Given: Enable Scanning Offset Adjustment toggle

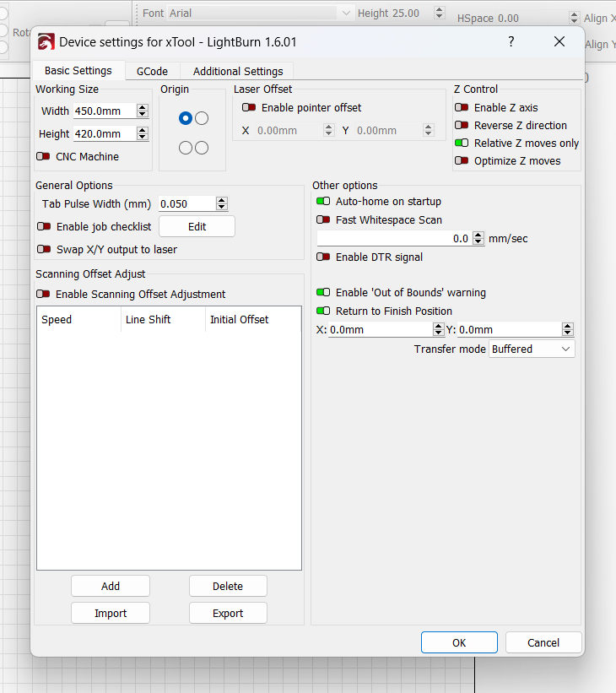Looking at the screenshot, I should [43, 294].
